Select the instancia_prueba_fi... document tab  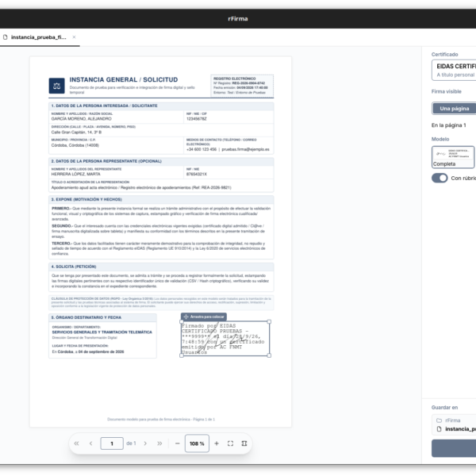click(40, 37)
